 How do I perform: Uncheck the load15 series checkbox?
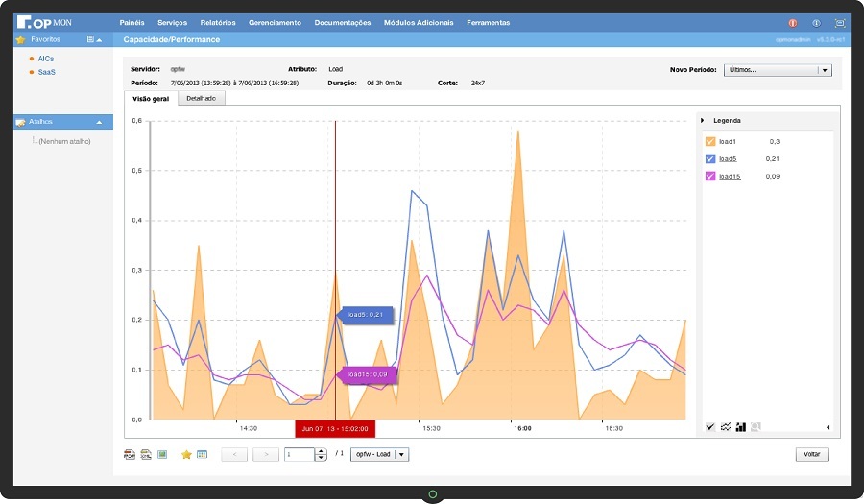(710, 177)
